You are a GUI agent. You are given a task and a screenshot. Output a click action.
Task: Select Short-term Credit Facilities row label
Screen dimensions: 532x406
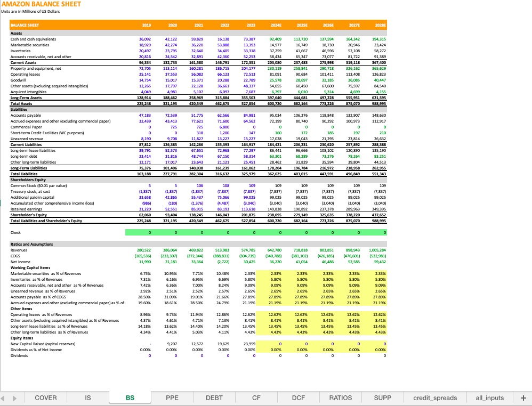point(47,133)
